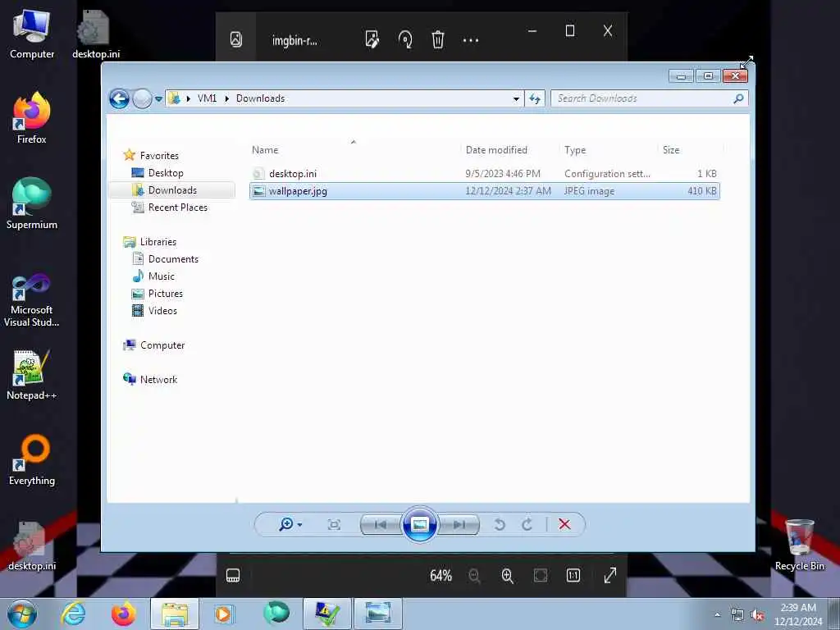840x630 pixels.
Task: Open the Supermium desktop shortcut
Action: click(x=32, y=203)
